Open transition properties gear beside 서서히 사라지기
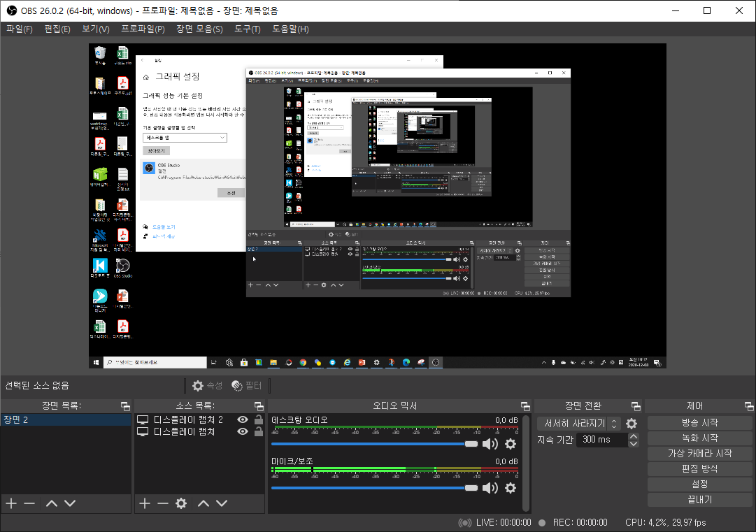The height and width of the screenshot is (532, 756). tap(632, 424)
